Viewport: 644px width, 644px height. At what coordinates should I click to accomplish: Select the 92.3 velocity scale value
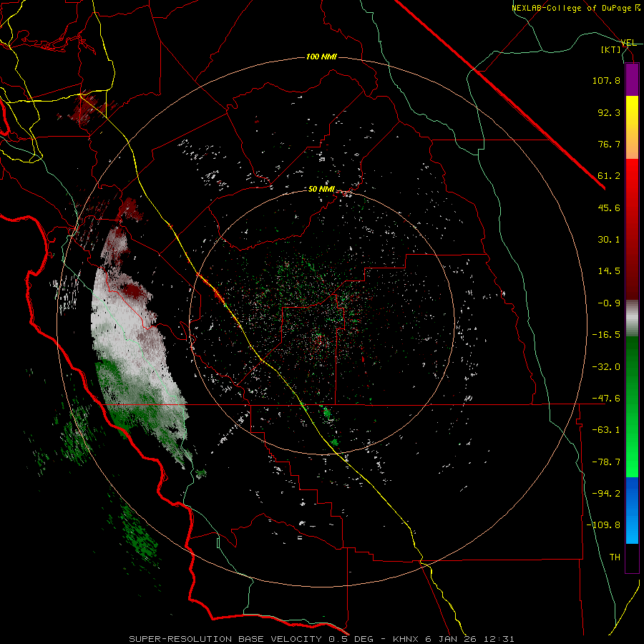click(609, 112)
